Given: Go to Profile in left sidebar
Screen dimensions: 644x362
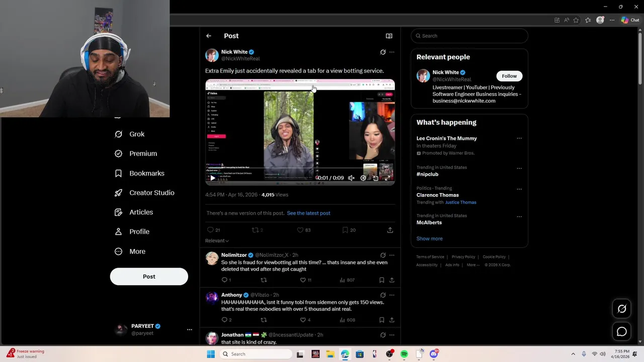Looking at the screenshot, I should tap(132, 232).
